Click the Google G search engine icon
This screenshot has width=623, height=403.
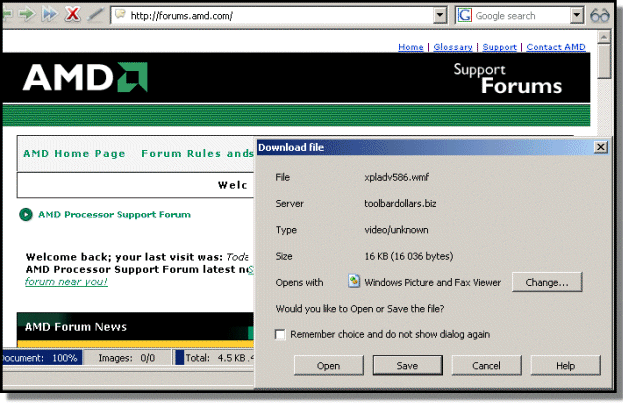[464, 15]
